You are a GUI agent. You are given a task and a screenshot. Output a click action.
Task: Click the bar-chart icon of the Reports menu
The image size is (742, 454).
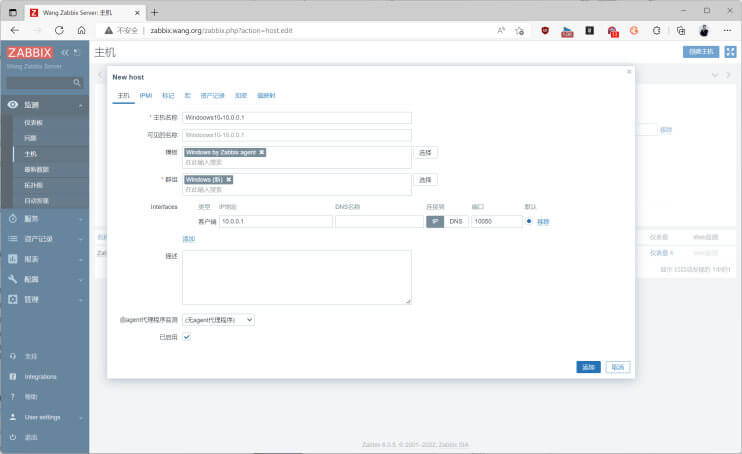[x=13, y=259]
